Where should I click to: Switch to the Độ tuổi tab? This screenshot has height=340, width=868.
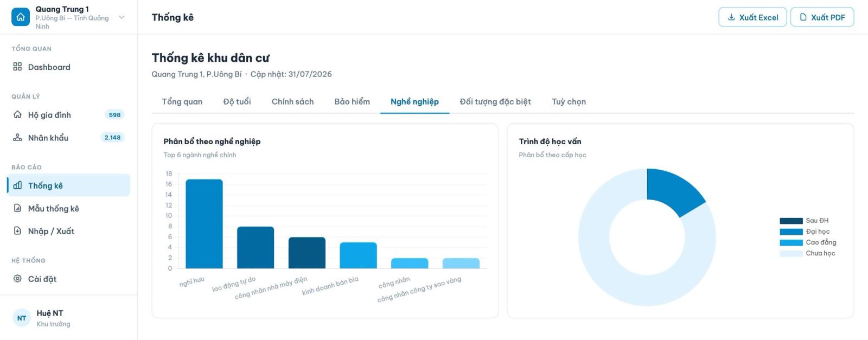coord(237,102)
